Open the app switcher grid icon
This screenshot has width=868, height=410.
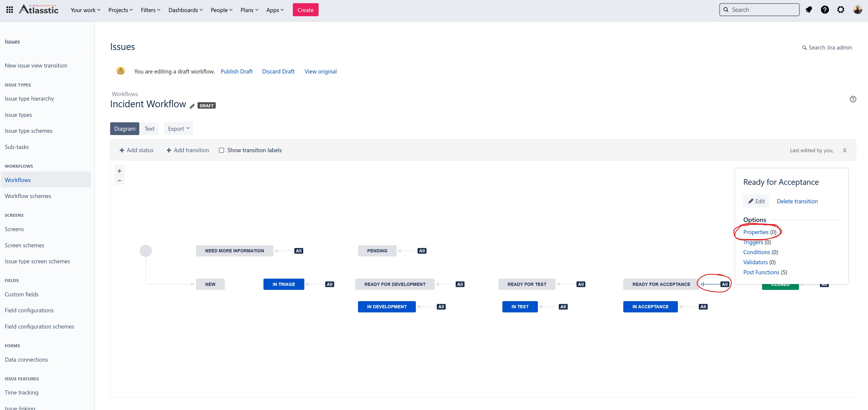pyautogui.click(x=9, y=10)
